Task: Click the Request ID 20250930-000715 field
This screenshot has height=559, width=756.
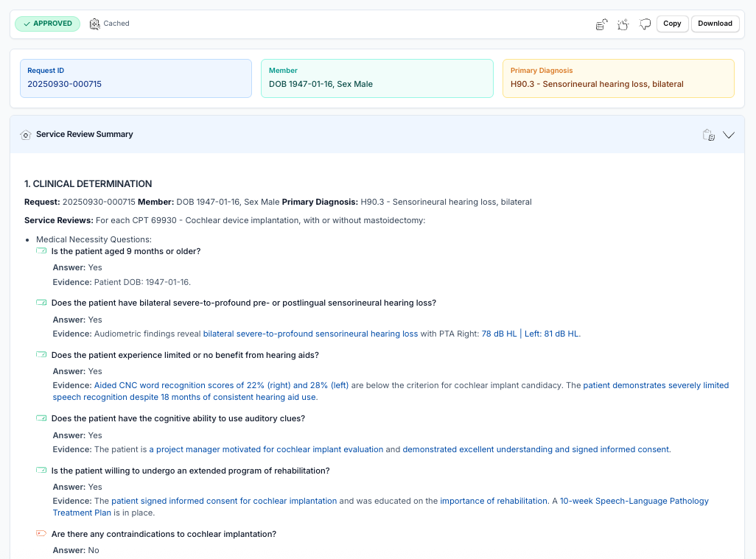Action: point(136,77)
